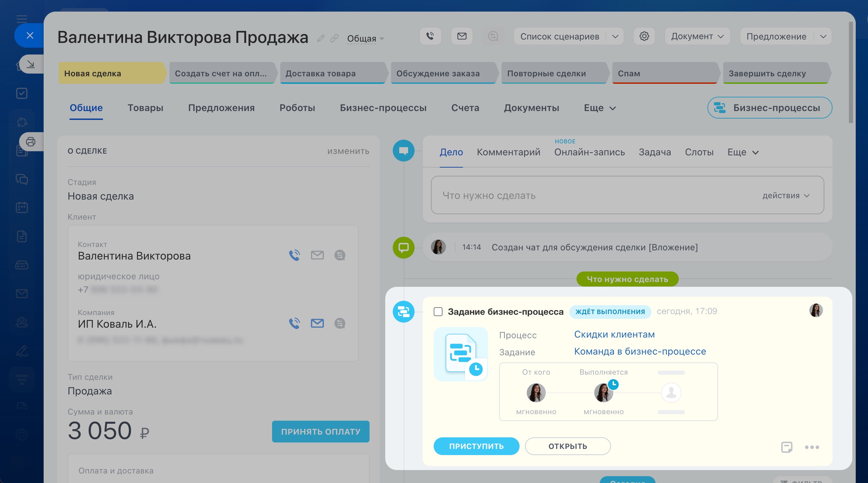Open the Документы tab

click(532, 108)
